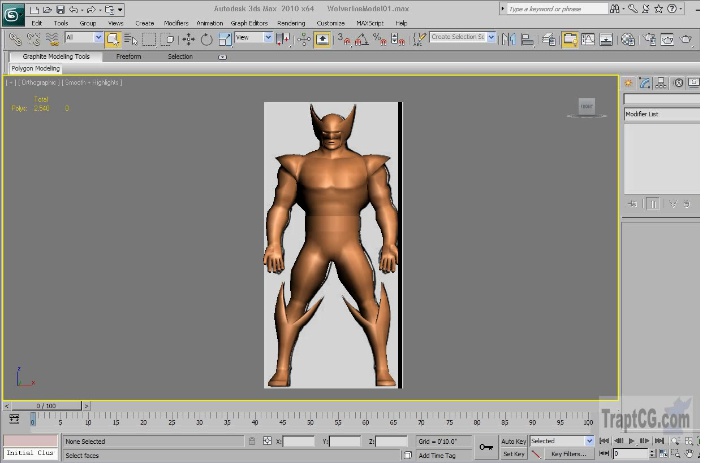The height and width of the screenshot is (463, 724).
Task: Click the Set Key button
Action: [513, 454]
